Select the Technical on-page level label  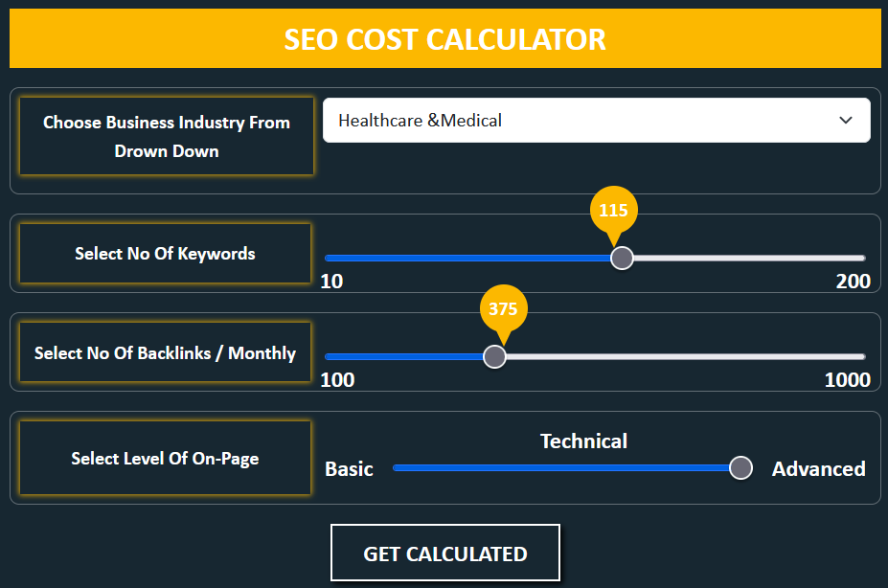tap(583, 441)
